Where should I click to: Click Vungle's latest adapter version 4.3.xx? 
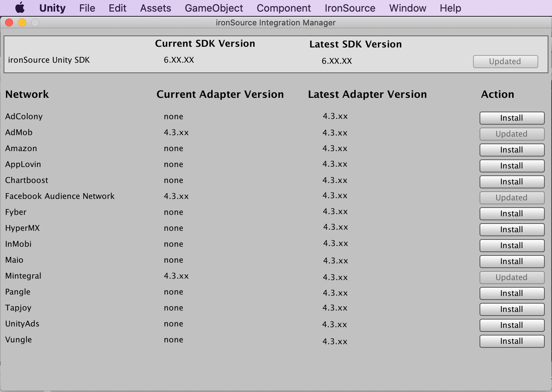coord(335,341)
